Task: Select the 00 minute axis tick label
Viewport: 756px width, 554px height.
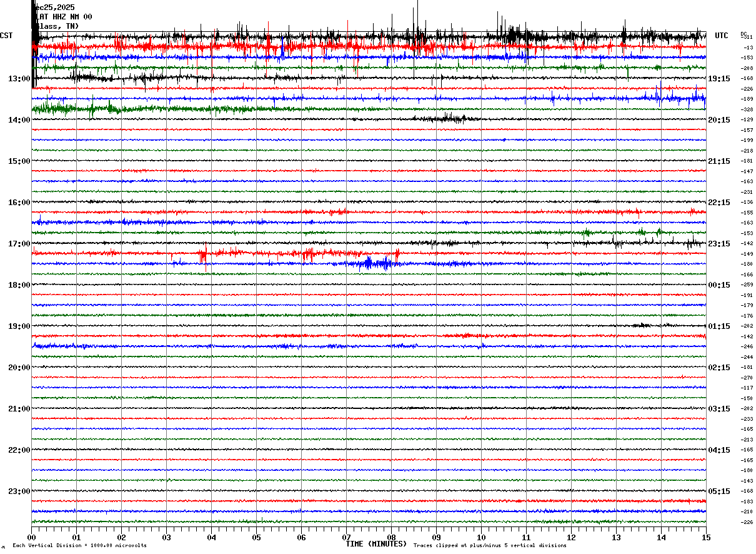Action: (x=32, y=538)
